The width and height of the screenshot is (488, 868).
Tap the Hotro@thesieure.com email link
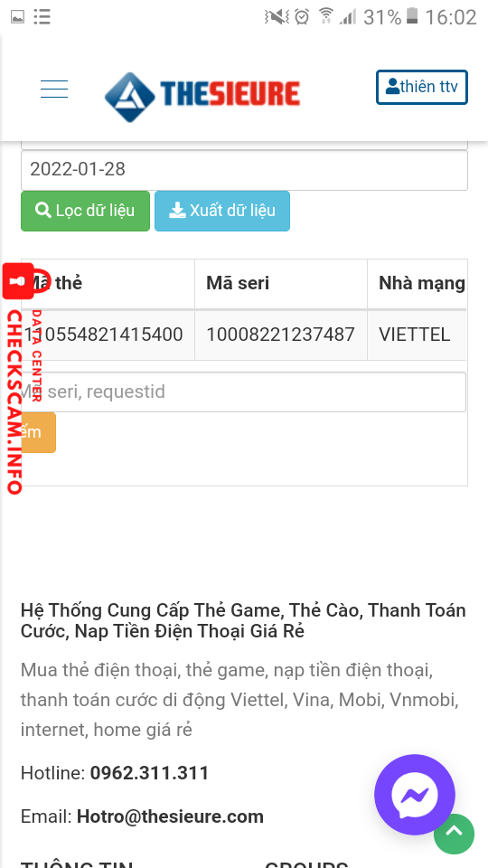(x=170, y=816)
